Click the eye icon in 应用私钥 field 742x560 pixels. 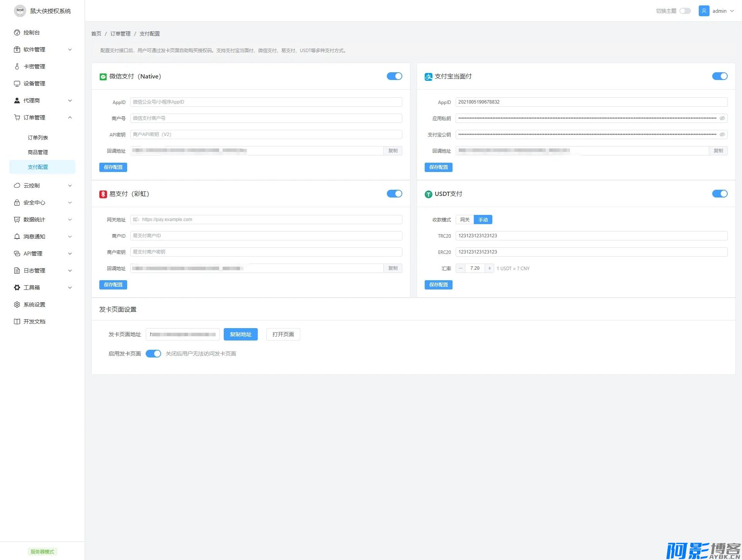pyautogui.click(x=722, y=118)
